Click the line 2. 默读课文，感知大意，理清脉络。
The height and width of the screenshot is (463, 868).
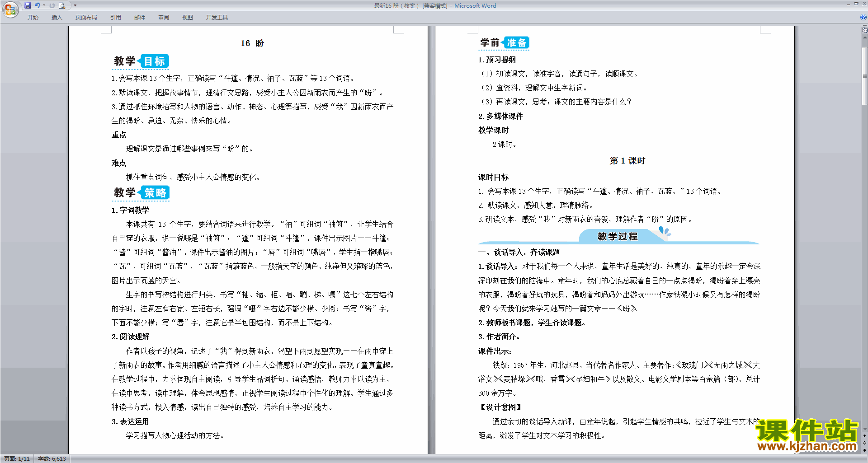pyautogui.click(x=535, y=206)
